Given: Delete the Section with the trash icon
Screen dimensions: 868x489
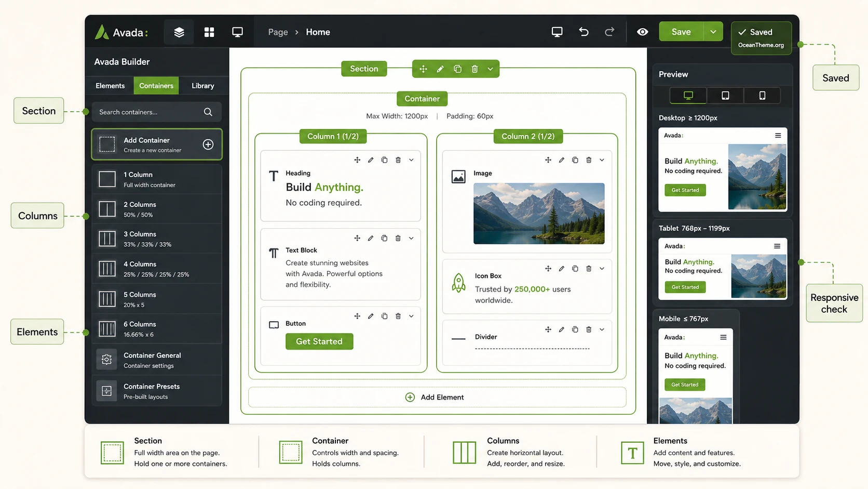Looking at the screenshot, I should click(474, 69).
